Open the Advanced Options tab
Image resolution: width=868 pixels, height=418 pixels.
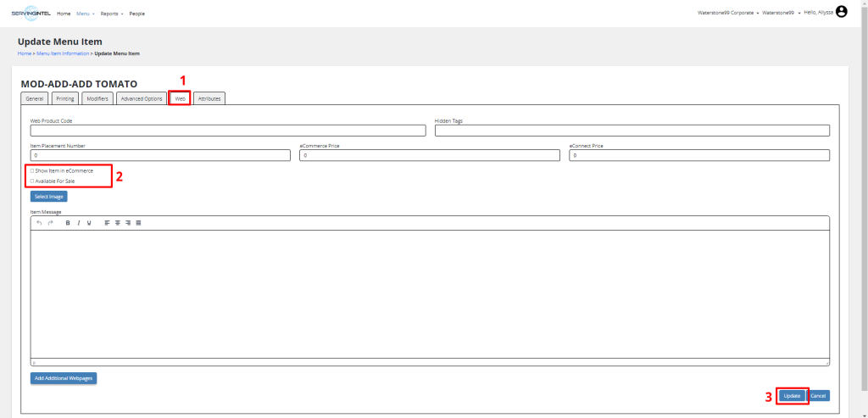tap(141, 99)
